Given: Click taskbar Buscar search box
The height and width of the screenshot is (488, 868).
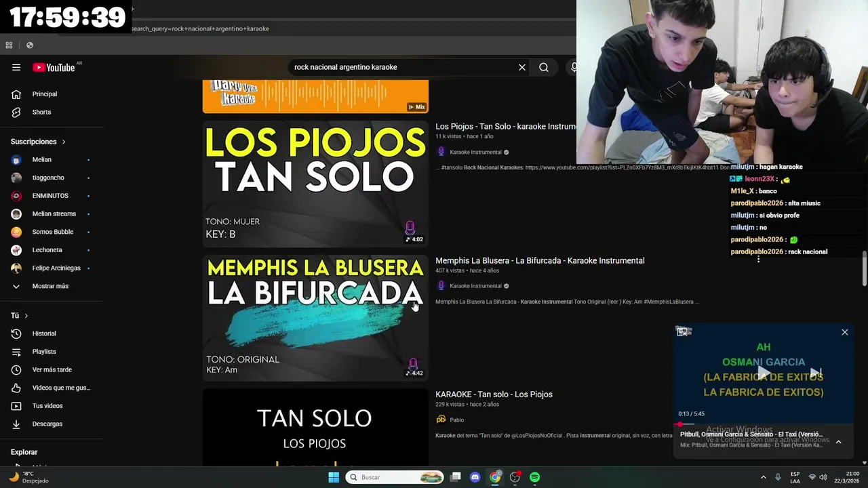Looking at the screenshot, I should click(395, 477).
